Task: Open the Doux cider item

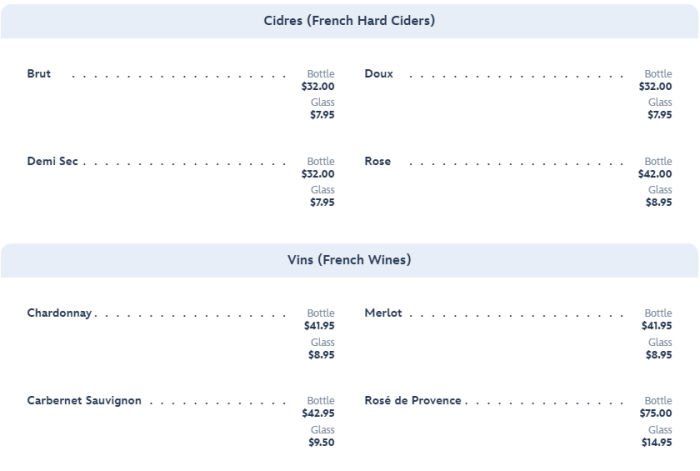Action: click(379, 74)
